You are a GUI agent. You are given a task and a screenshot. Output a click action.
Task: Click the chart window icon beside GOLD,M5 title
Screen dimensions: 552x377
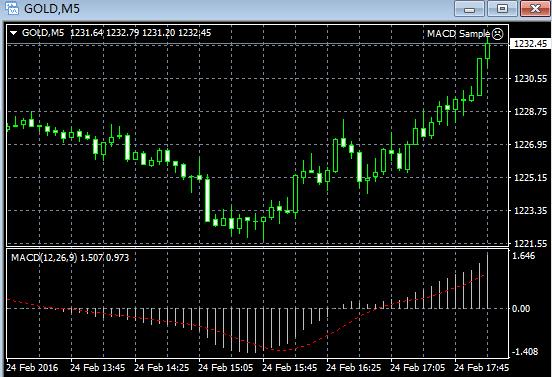(12, 8)
